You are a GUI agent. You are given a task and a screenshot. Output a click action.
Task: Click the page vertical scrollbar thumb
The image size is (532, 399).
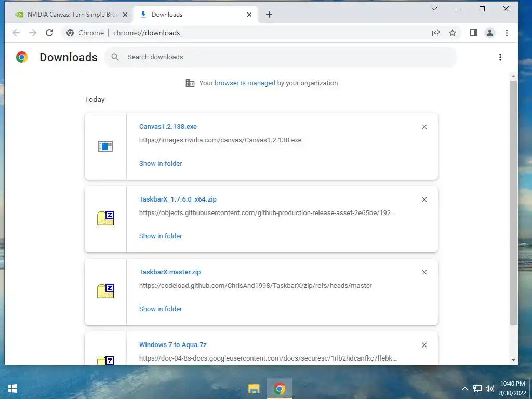click(x=513, y=203)
